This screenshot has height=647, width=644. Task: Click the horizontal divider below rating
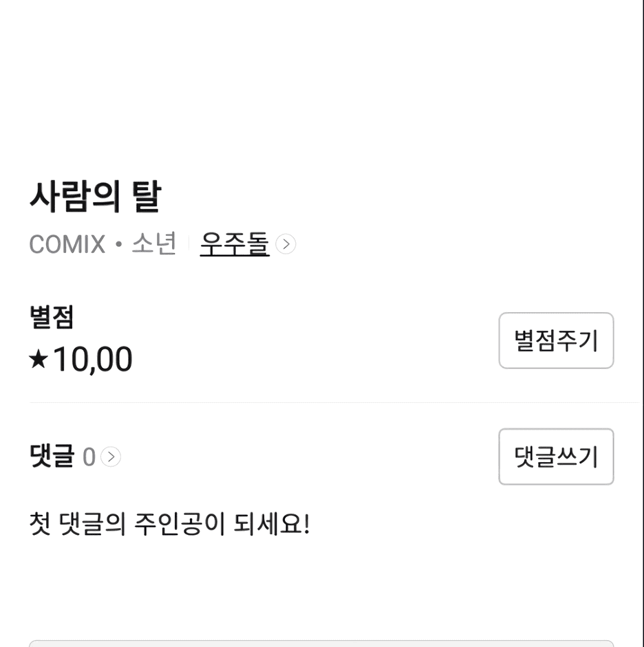(334, 402)
